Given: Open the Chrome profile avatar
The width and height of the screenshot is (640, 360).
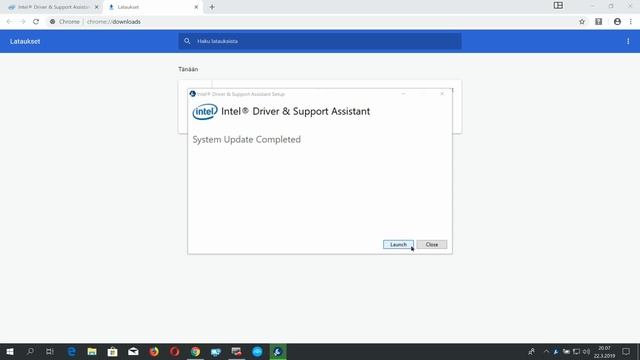Looking at the screenshot, I should [x=617, y=22].
